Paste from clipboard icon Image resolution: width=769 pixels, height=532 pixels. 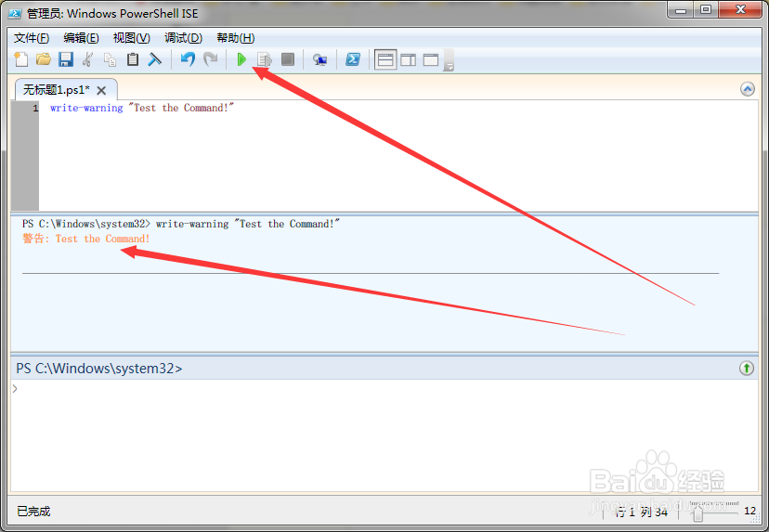click(x=133, y=59)
